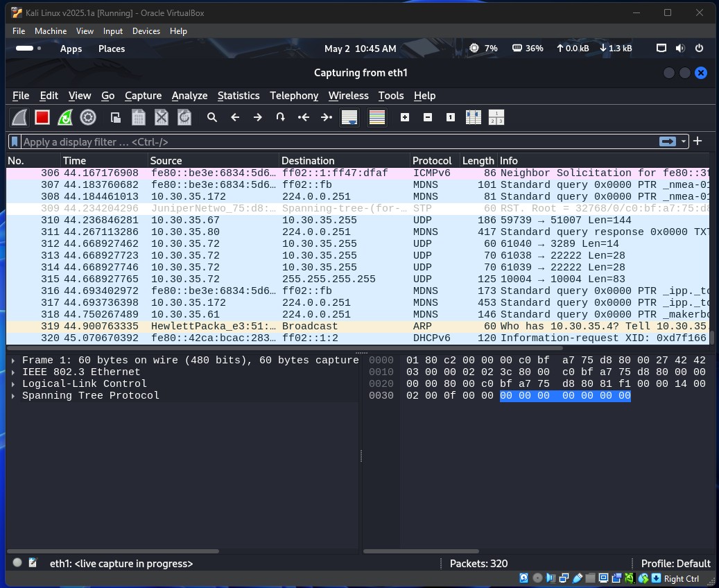Open capture file properties icon in status bar

(33, 562)
